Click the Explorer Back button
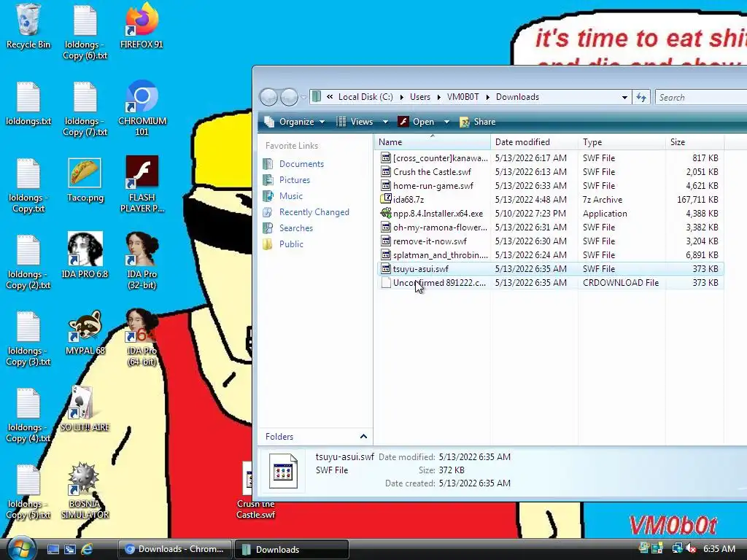 point(268,97)
